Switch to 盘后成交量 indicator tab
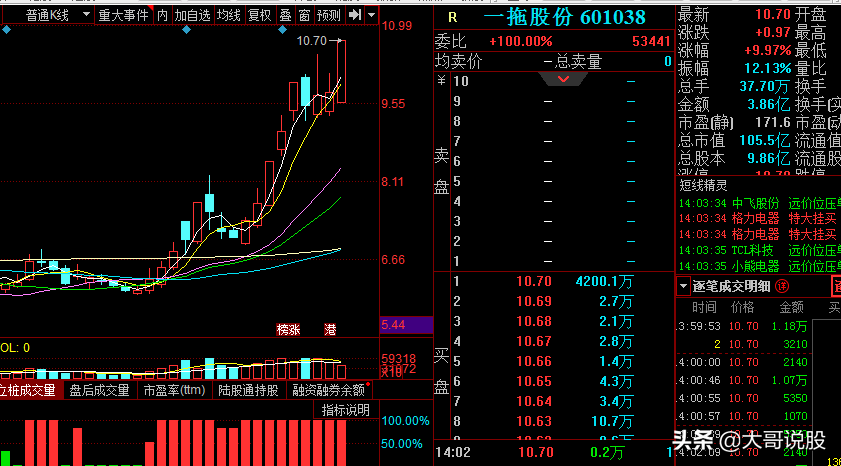 [99, 390]
